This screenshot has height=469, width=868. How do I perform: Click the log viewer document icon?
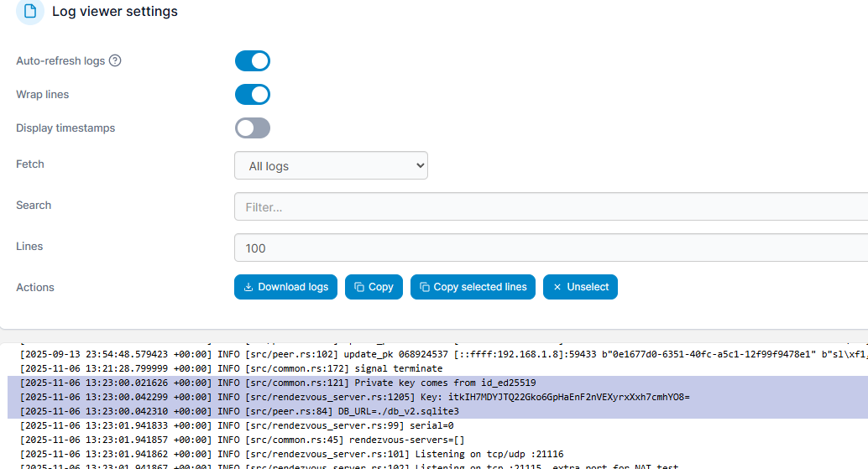[x=30, y=11]
